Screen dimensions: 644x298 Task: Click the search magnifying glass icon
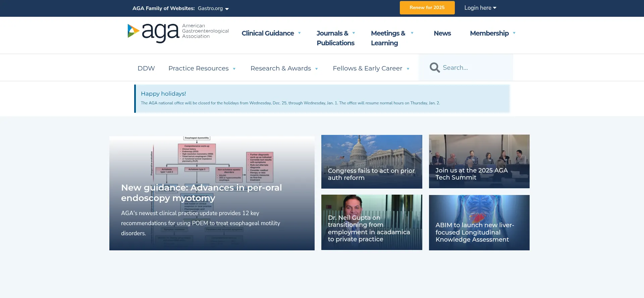(435, 68)
